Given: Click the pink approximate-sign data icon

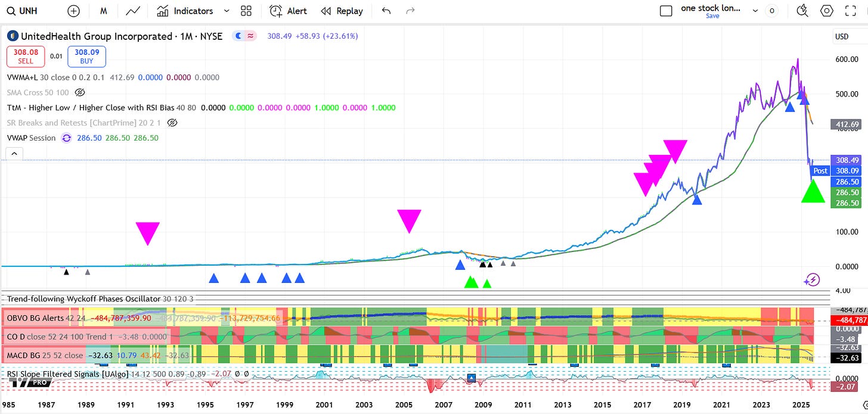Looking at the screenshot, I should [251, 36].
